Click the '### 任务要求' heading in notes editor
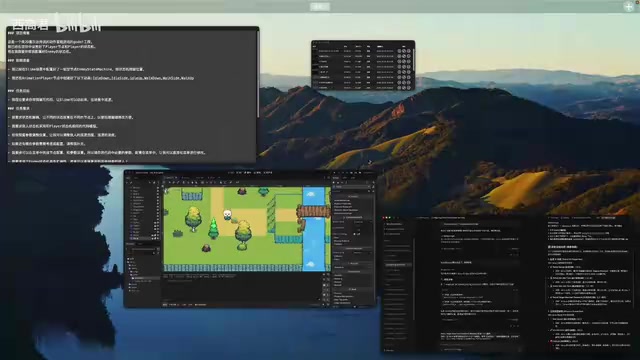Screen dimensions: 640x360 pos(18,109)
